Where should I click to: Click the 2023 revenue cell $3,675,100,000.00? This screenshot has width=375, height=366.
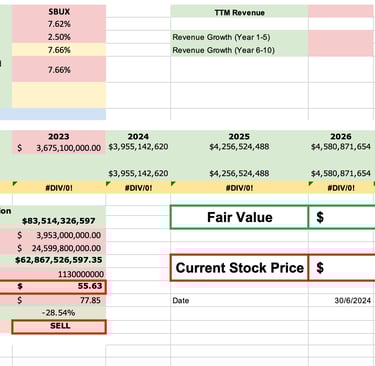(59, 148)
